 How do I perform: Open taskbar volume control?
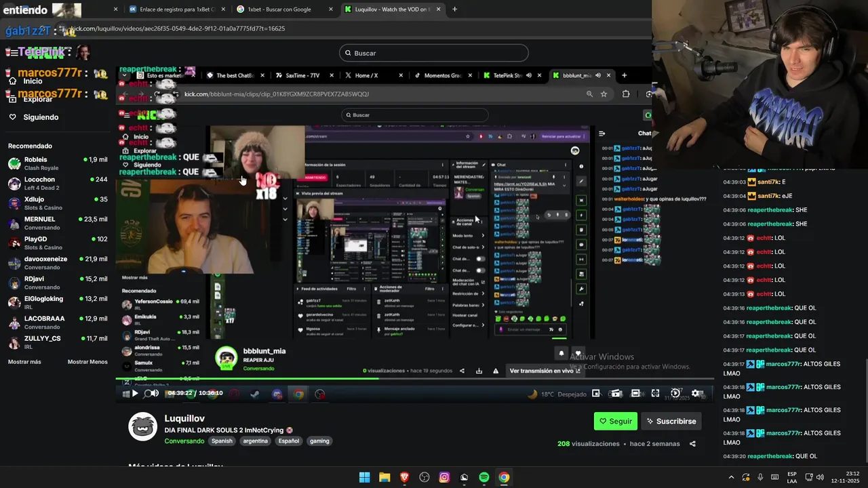tap(820, 477)
